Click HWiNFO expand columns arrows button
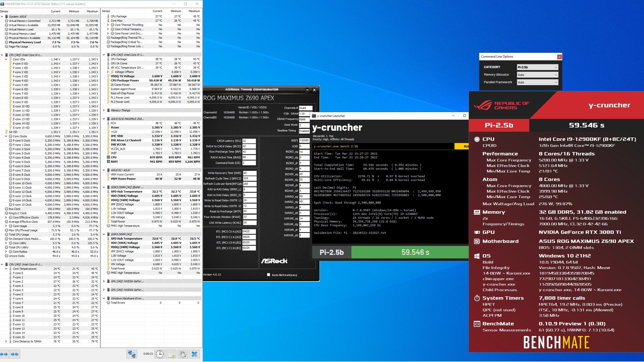The image size is (644, 362). [x=5, y=354]
